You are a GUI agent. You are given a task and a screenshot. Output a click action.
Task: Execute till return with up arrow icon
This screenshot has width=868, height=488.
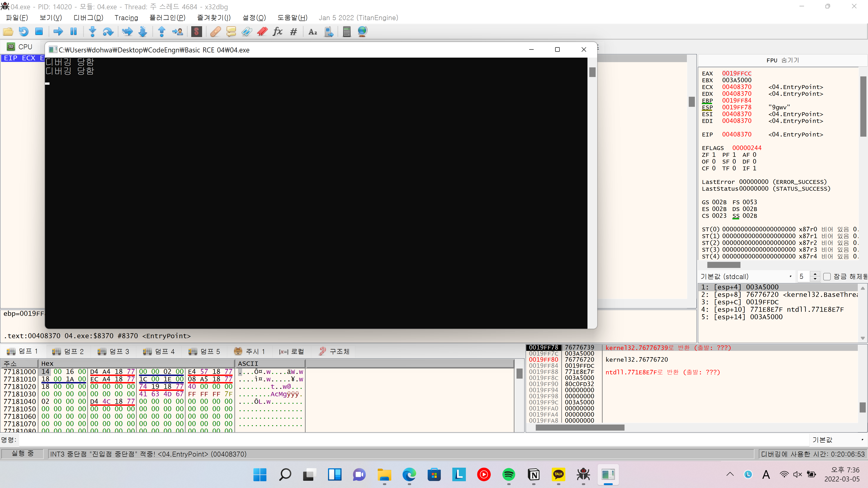(x=162, y=32)
